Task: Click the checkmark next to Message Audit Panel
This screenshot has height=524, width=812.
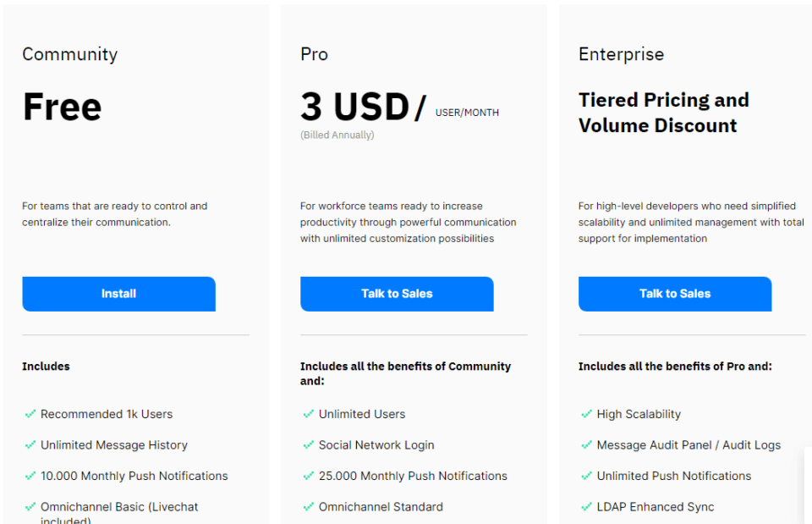Action: pyautogui.click(x=587, y=445)
